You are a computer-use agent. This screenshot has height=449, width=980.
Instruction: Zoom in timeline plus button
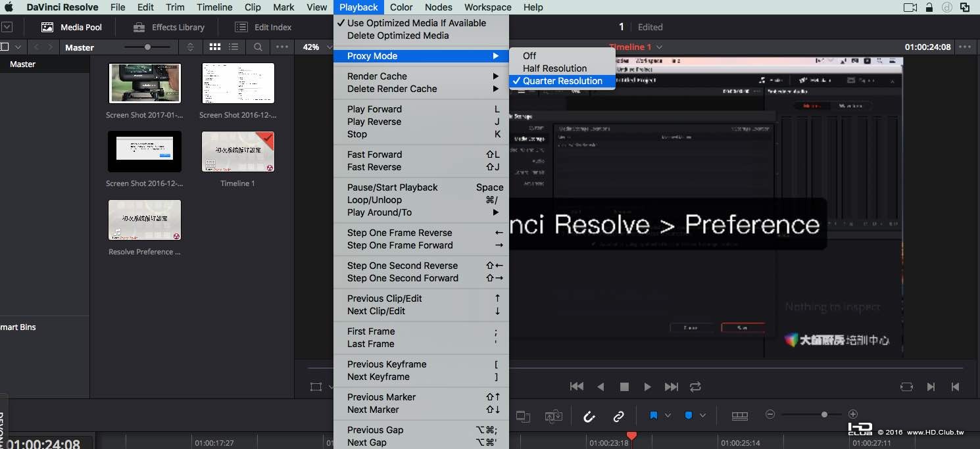(853, 414)
